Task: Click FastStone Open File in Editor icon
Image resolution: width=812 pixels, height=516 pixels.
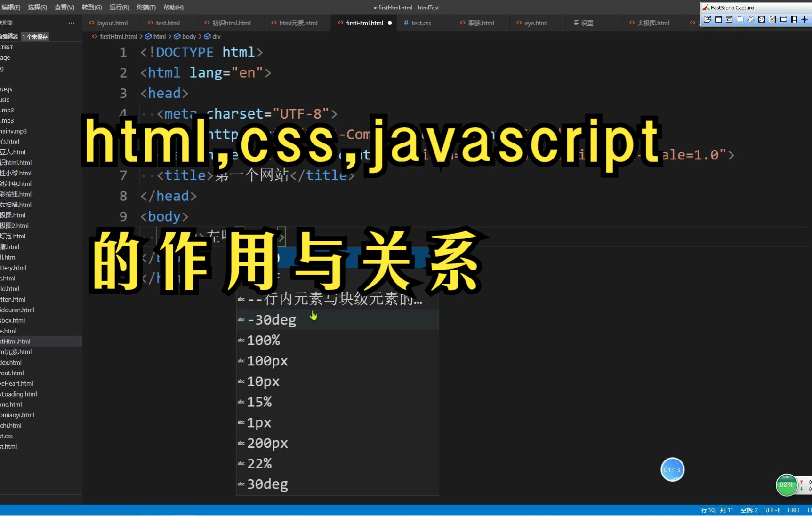Action: pos(707,19)
